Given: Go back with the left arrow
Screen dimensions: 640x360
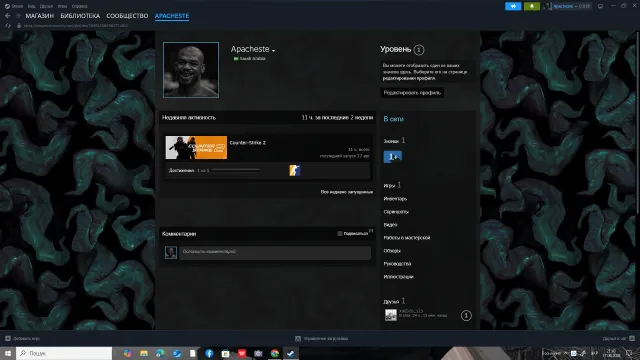Looking at the screenshot, I should (x=7, y=16).
